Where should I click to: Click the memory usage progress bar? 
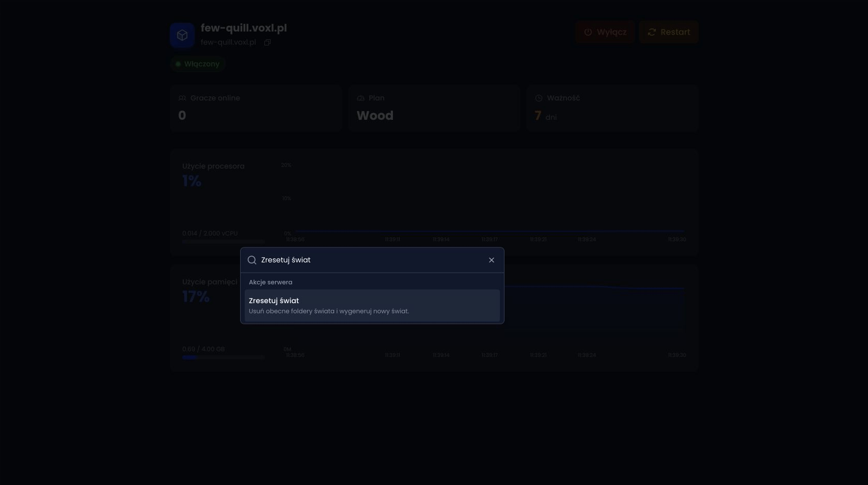(224, 357)
